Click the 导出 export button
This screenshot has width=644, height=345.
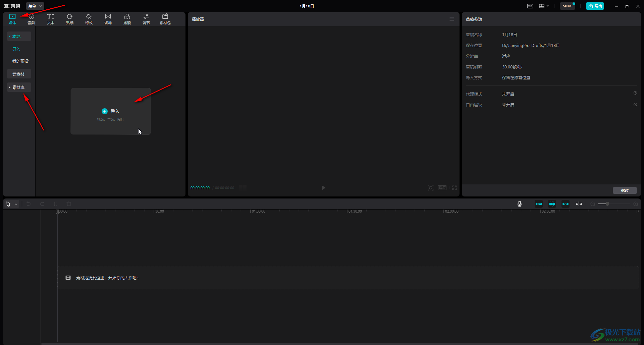pos(595,6)
